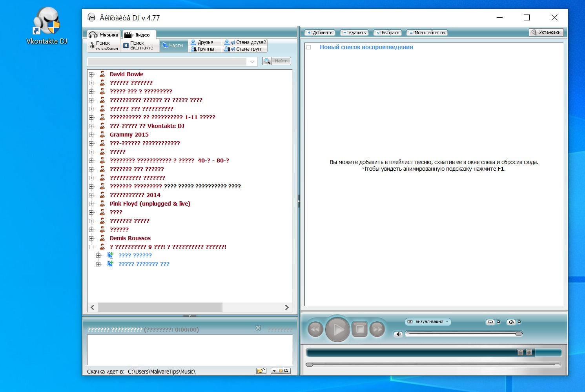Open the Vkontakte DJ desktop shortcut
This screenshot has height=392, width=585.
[x=47, y=26]
